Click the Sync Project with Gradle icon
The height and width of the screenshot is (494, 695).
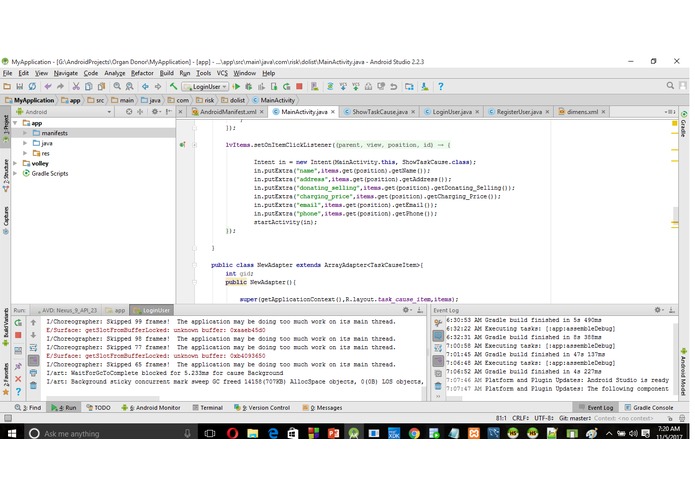coord(330,86)
